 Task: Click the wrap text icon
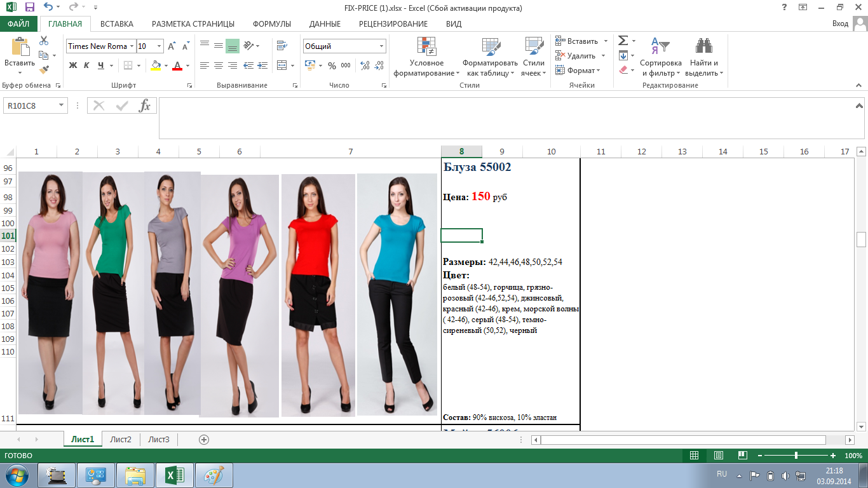coord(282,46)
